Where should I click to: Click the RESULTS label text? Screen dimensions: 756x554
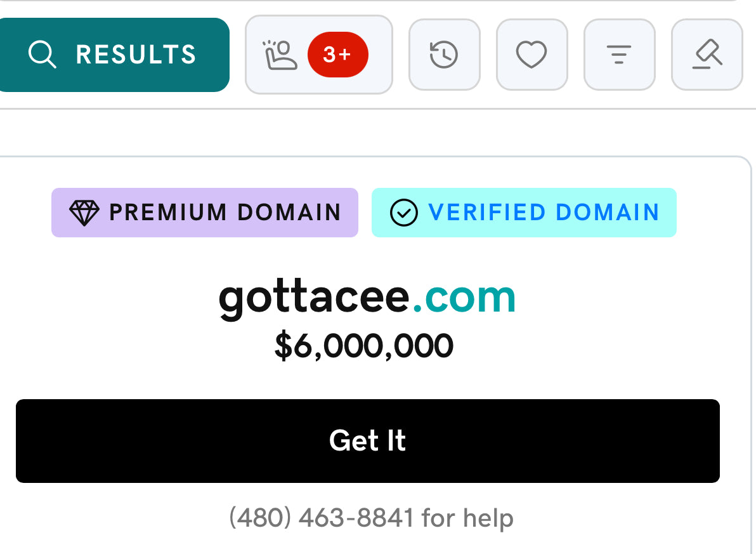click(136, 55)
